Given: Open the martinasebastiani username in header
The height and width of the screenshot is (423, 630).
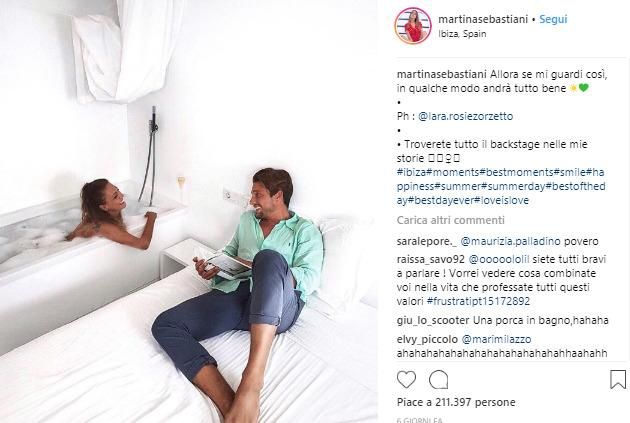Looking at the screenshot, I should [x=483, y=19].
